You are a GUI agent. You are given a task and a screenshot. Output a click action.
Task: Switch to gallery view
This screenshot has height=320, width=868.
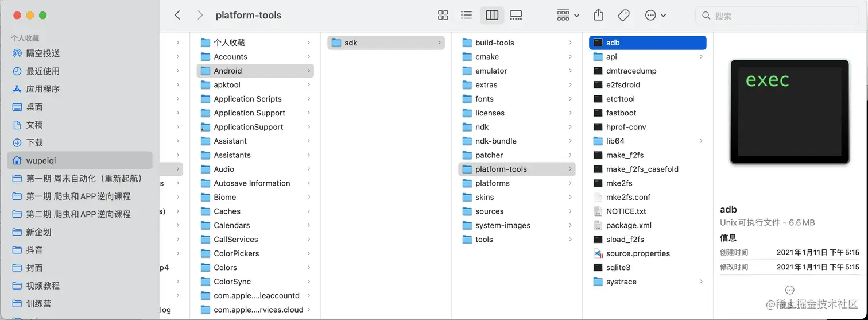click(516, 16)
